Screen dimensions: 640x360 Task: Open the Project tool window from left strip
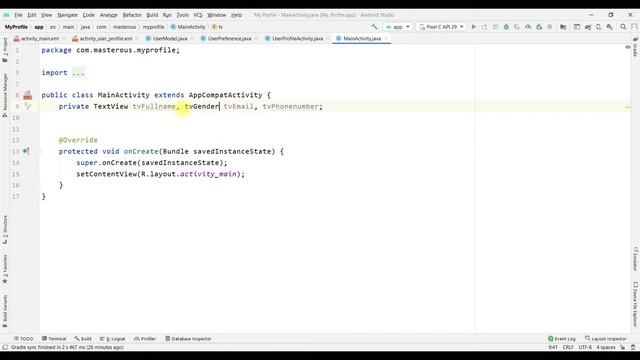tap(5, 49)
